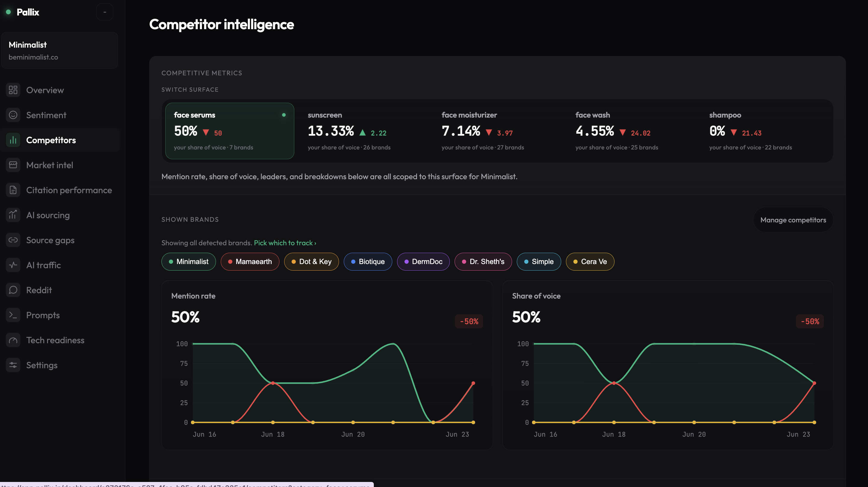Navigate to Citation performance
The width and height of the screenshot is (868, 487).
click(x=69, y=190)
